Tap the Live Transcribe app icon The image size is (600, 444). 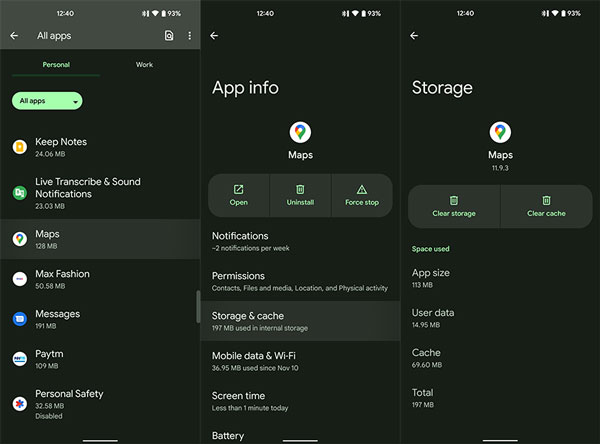[x=20, y=193]
